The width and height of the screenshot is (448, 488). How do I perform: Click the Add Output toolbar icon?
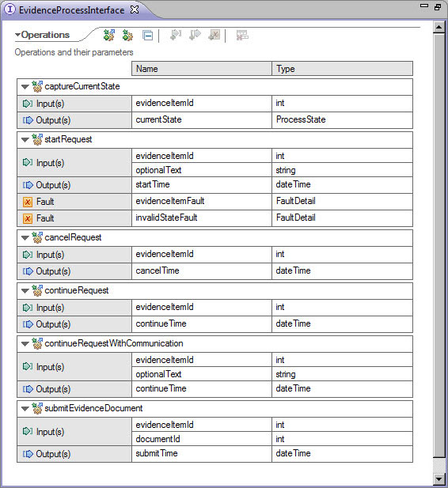196,35
